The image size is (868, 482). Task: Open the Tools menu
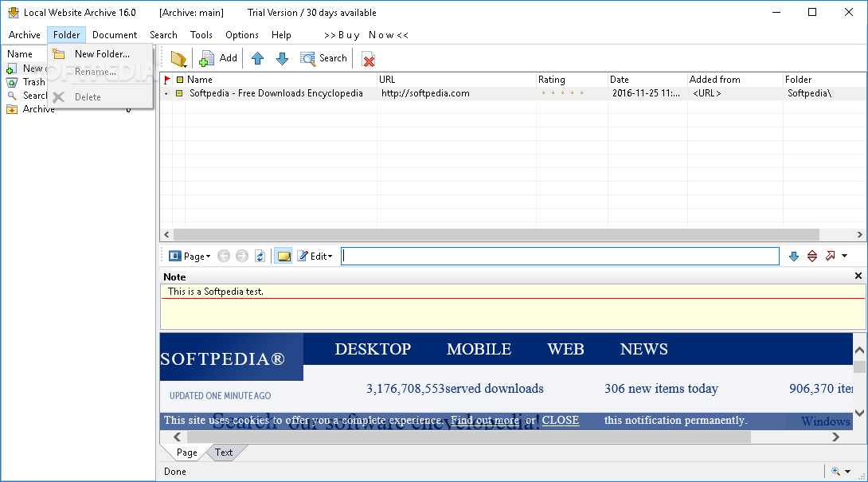click(201, 35)
